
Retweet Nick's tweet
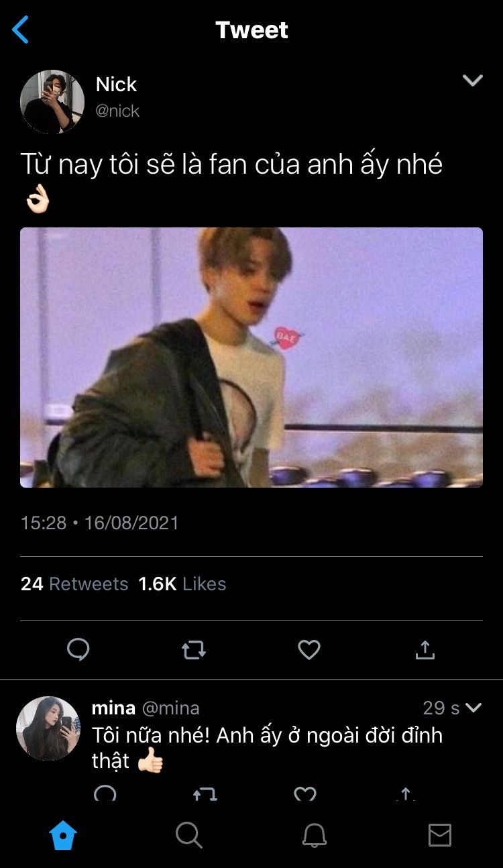[x=194, y=649]
